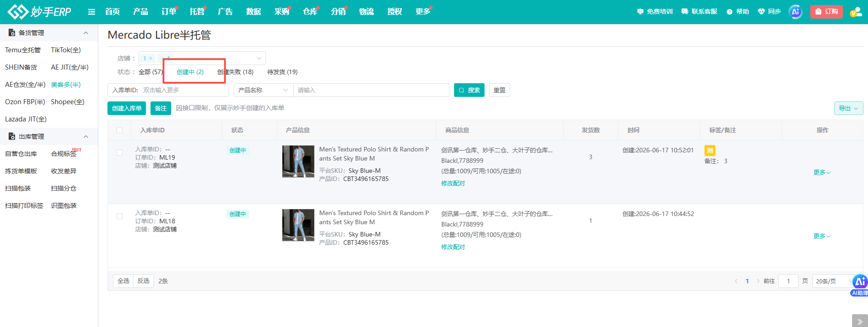868x327 pixels.
Task: Go to next page arrow
Action: pyautogui.click(x=758, y=281)
